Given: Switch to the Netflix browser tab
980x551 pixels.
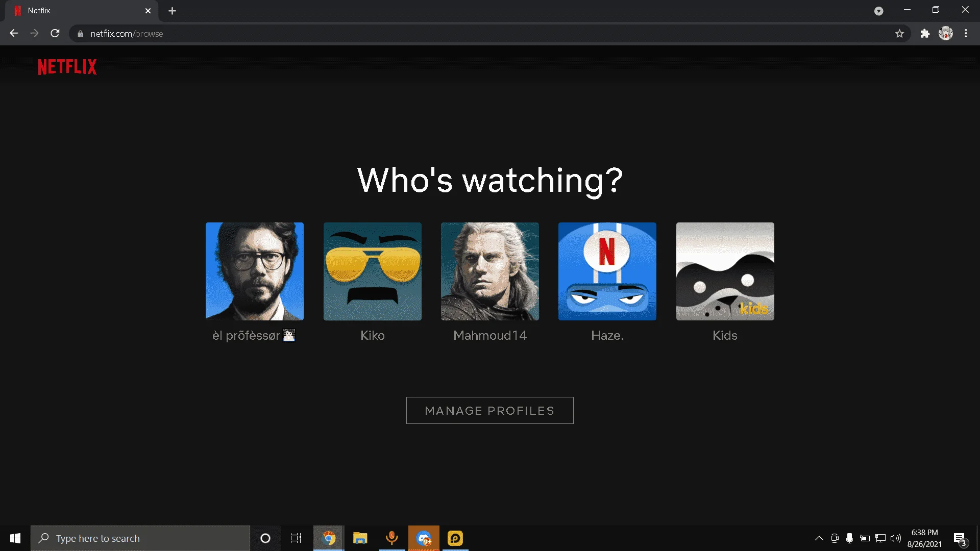Looking at the screenshot, I should click(x=82, y=11).
